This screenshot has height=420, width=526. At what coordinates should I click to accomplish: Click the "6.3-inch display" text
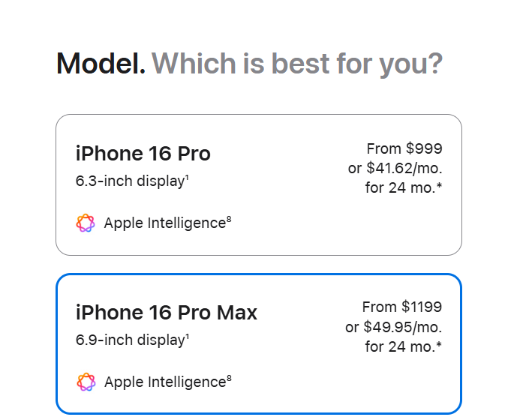click(x=130, y=181)
